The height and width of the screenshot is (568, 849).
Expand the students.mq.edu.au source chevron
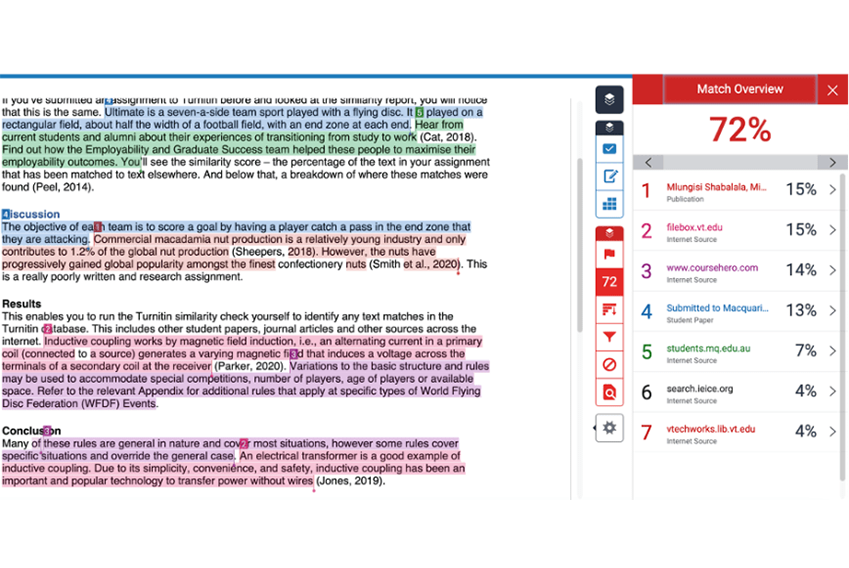(x=832, y=352)
